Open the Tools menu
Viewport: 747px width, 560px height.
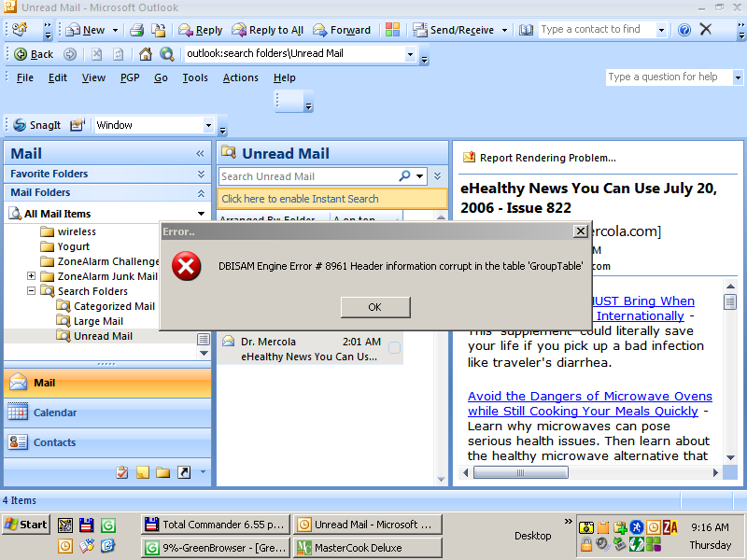click(195, 77)
